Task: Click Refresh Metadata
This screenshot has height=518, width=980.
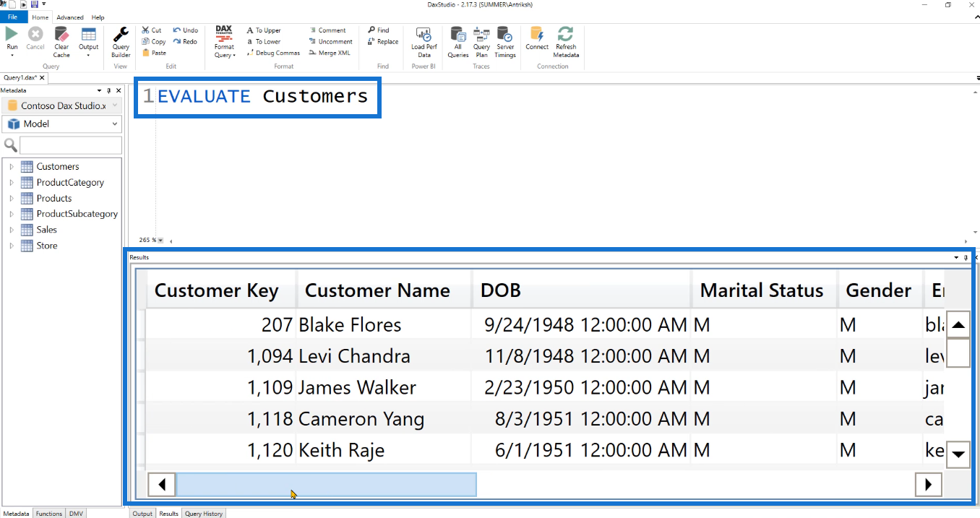Action: (x=566, y=42)
